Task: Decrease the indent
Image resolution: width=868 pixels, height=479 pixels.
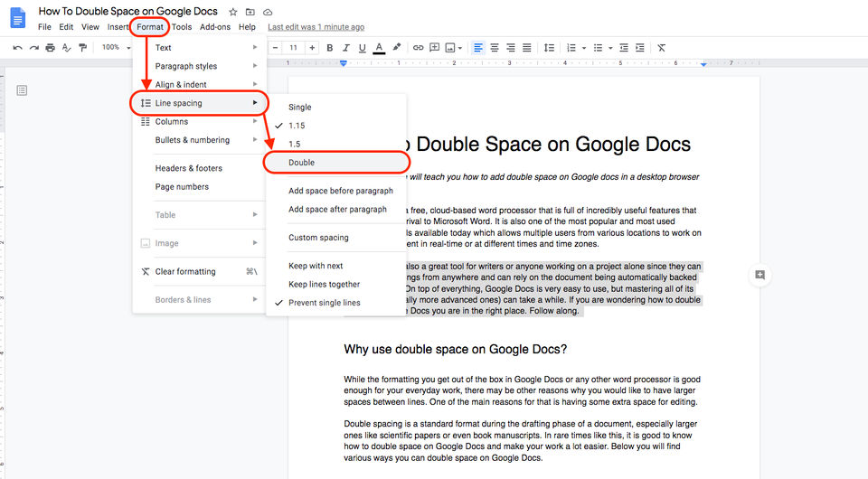Action: [x=624, y=48]
